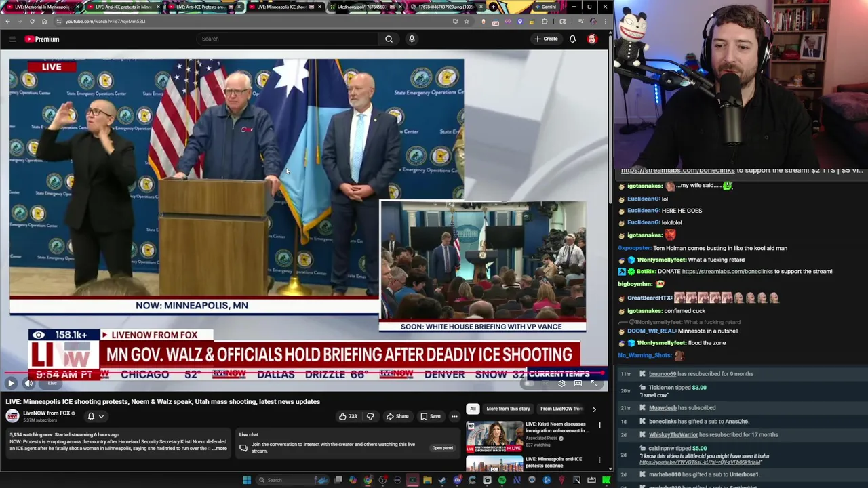Go to YouTube Premium home logo
This screenshot has width=868, height=488.
[x=42, y=39]
